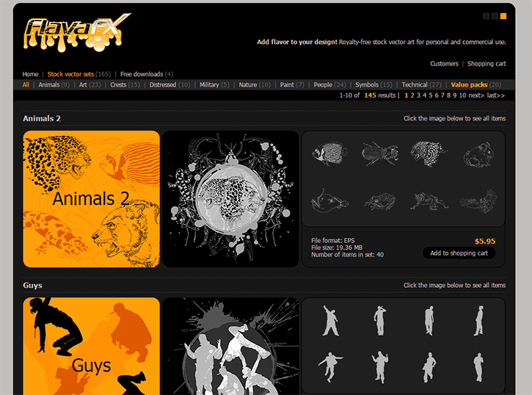Click the $5.95 price label
This screenshot has width=532, height=395.
(485, 242)
